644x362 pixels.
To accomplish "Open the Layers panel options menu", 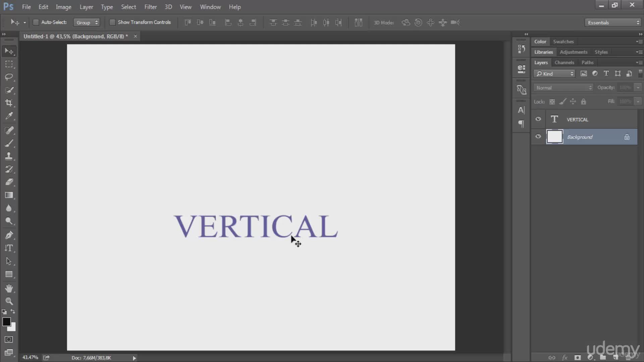I will (x=639, y=62).
